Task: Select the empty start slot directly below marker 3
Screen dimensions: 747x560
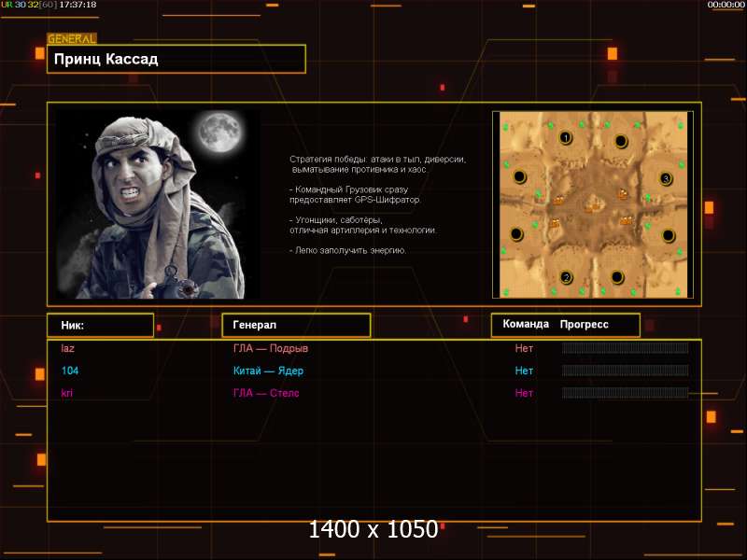Action: coord(669,235)
